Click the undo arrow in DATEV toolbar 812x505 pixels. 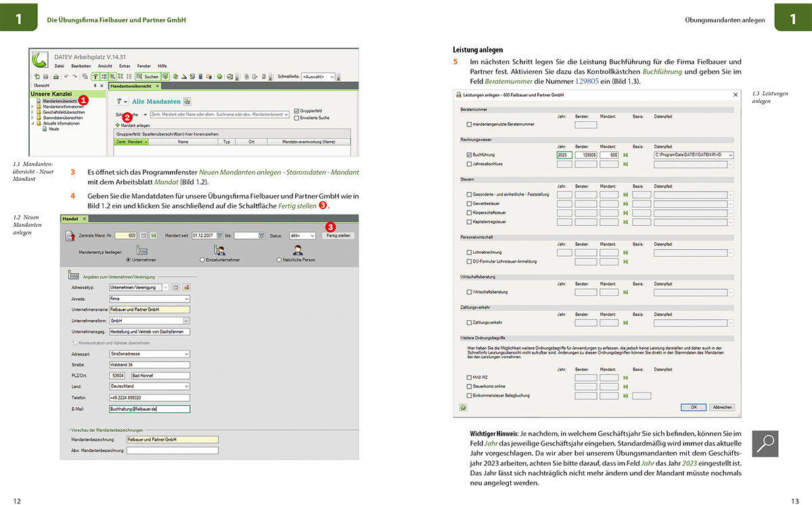[66, 76]
